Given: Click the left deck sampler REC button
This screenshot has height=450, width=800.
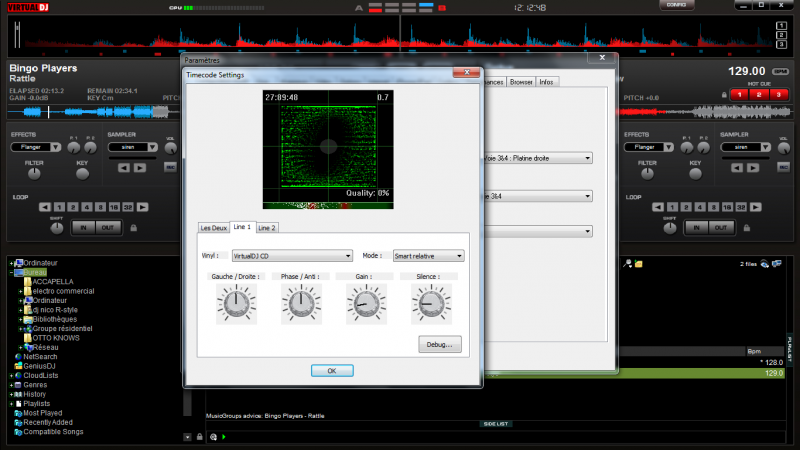Looking at the screenshot, I should click(x=170, y=166).
